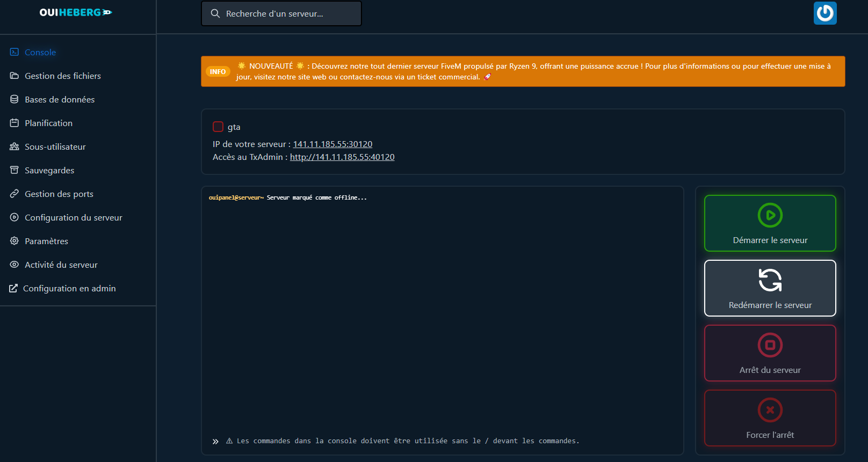Click the blue power icon top-right
Viewport: 868px width, 462px height.
824,13
